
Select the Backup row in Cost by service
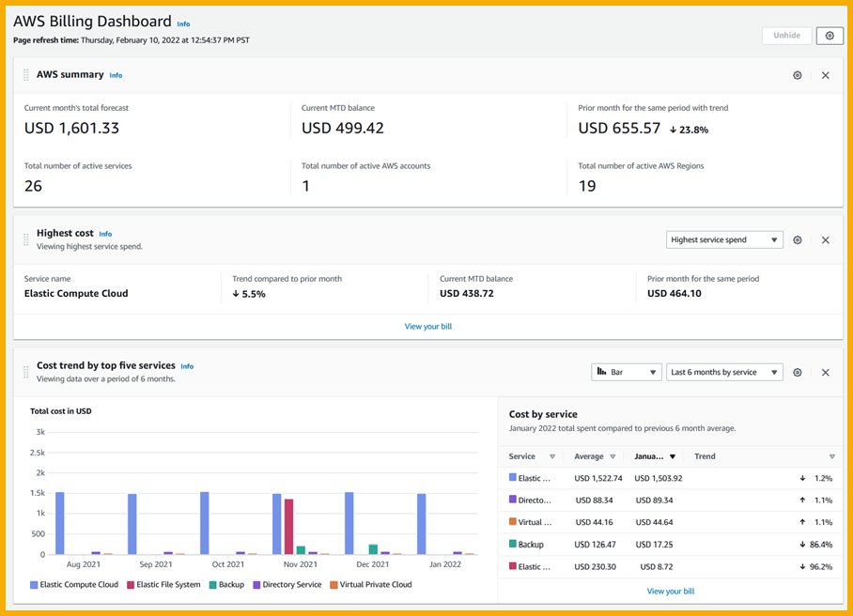pos(670,545)
